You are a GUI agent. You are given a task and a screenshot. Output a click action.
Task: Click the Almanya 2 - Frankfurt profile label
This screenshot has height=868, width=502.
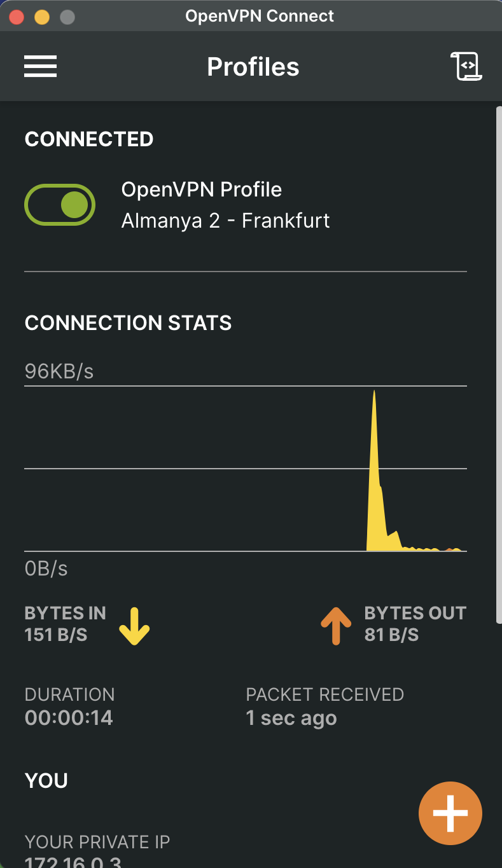pos(225,221)
